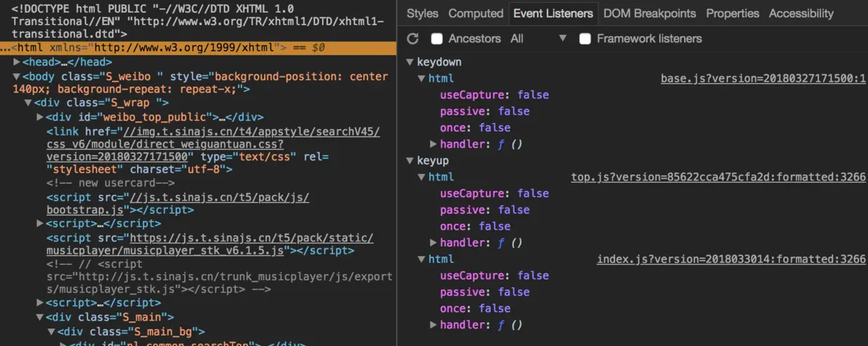The height and width of the screenshot is (346, 868).
Task: Expand the div id weibo_top_public node
Action: point(40,117)
